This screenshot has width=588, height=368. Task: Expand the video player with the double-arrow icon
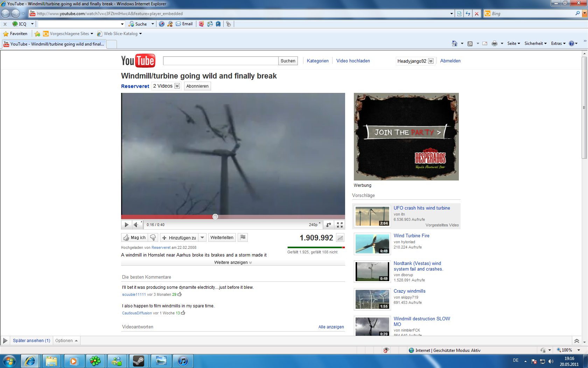click(329, 225)
